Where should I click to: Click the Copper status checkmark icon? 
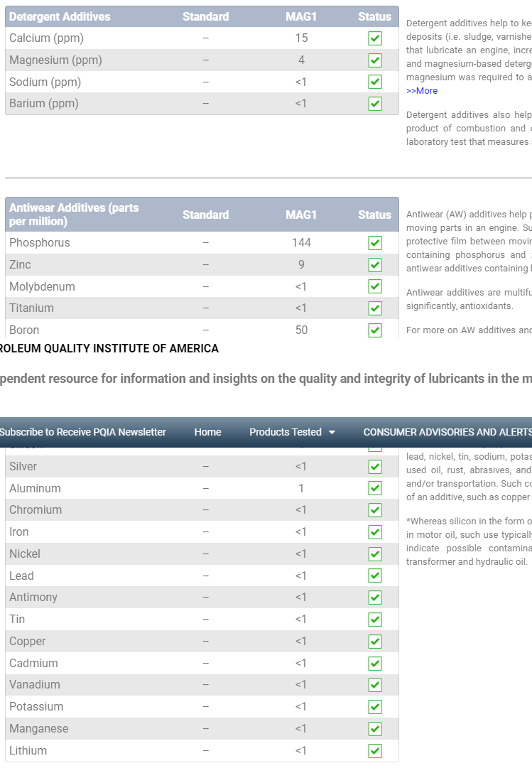pyautogui.click(x=375, y=641)
